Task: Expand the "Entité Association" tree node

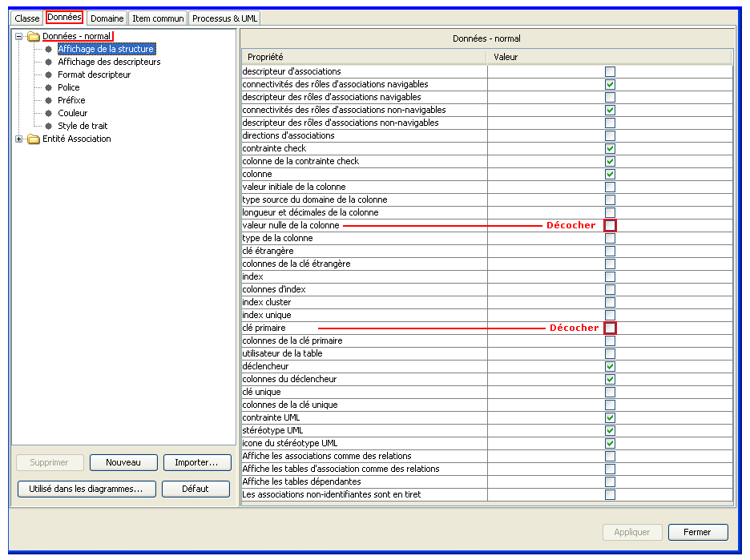Action: [x=18, y=139]
